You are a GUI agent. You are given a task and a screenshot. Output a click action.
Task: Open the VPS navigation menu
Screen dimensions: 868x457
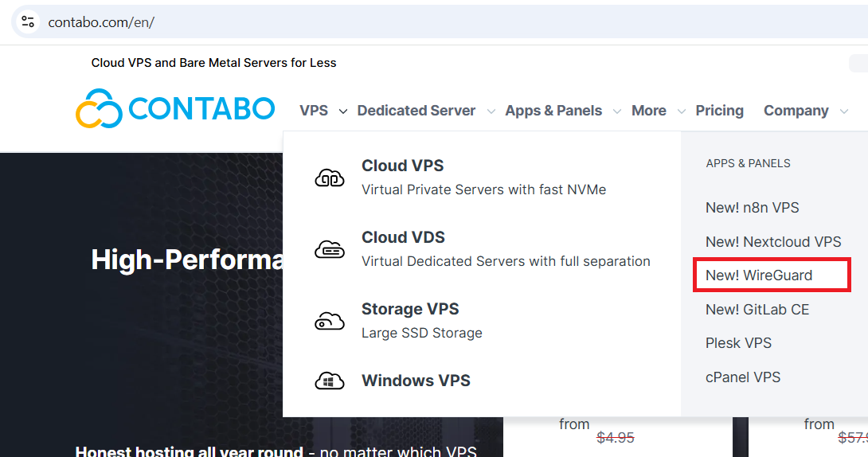(314, 111)
